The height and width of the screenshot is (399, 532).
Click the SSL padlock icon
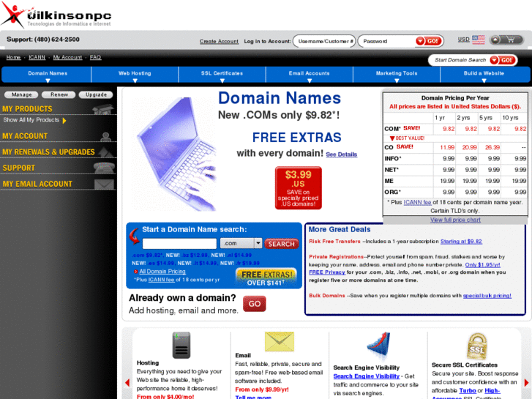[x=476, y=346]
